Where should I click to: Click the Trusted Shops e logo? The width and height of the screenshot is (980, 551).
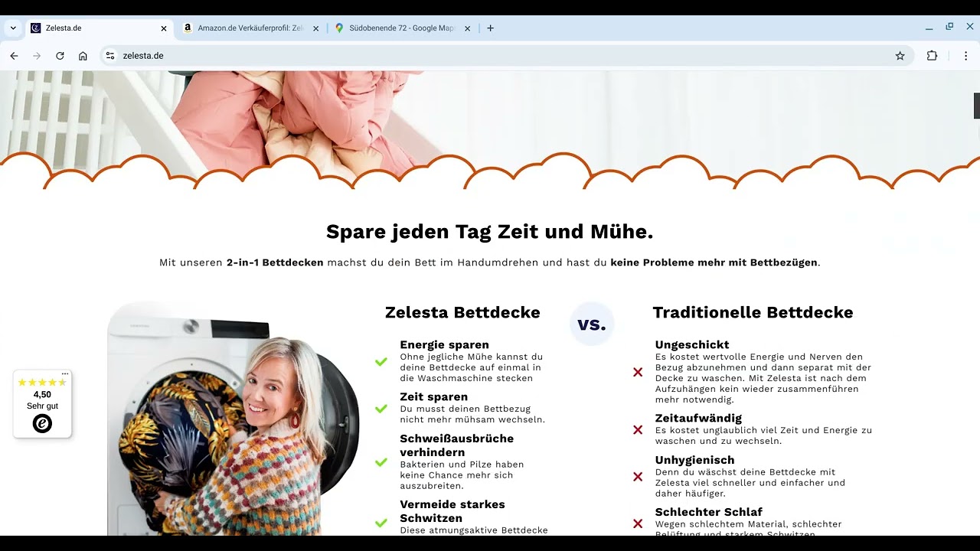(x=42, y=423)
